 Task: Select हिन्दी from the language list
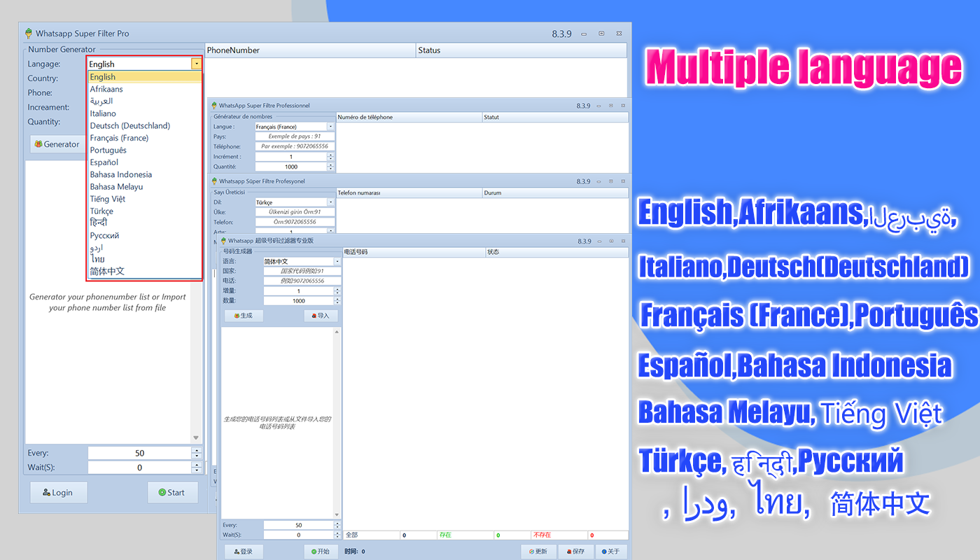pos(145,223)
